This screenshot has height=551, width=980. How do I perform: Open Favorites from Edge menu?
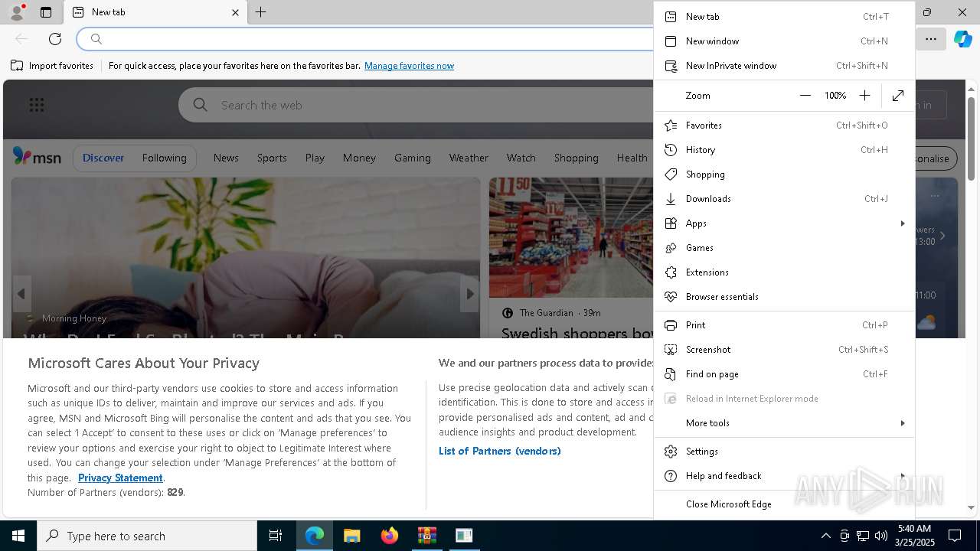click(784, 126)
